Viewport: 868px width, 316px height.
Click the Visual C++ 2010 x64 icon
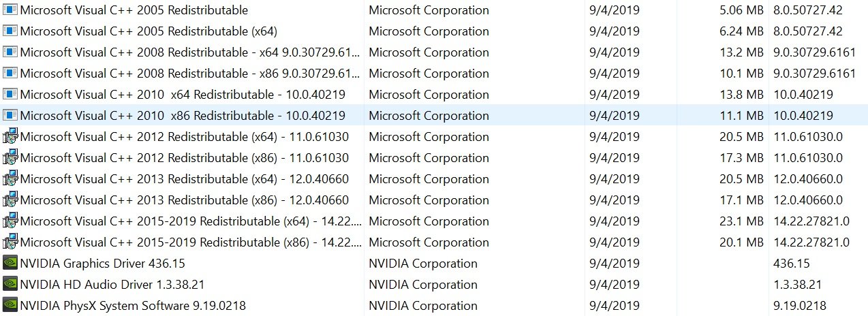coord(10,95)
